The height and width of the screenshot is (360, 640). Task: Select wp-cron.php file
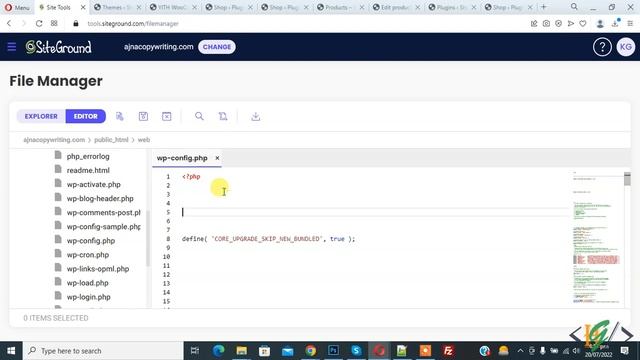pos(88,255)
